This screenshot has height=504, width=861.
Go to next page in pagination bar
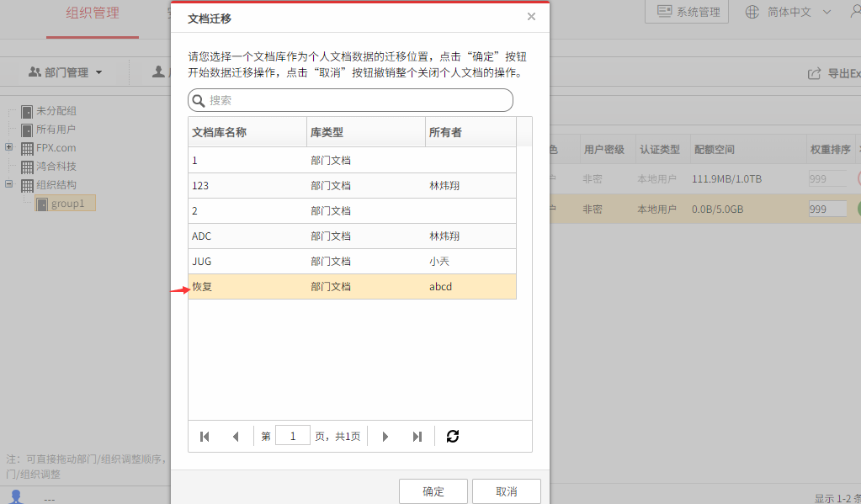tap(385, 437)
